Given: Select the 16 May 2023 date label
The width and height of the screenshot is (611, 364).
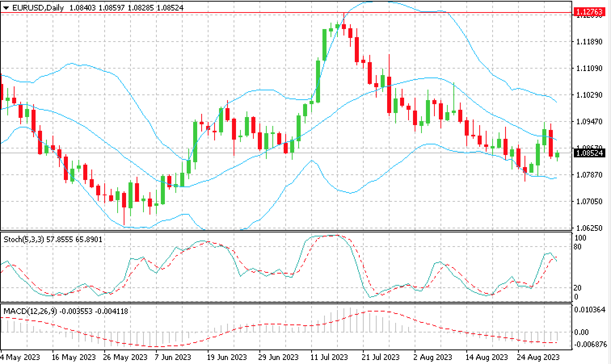Looking at the screenshot, I should pyautogui.click(x=74, y=357).
